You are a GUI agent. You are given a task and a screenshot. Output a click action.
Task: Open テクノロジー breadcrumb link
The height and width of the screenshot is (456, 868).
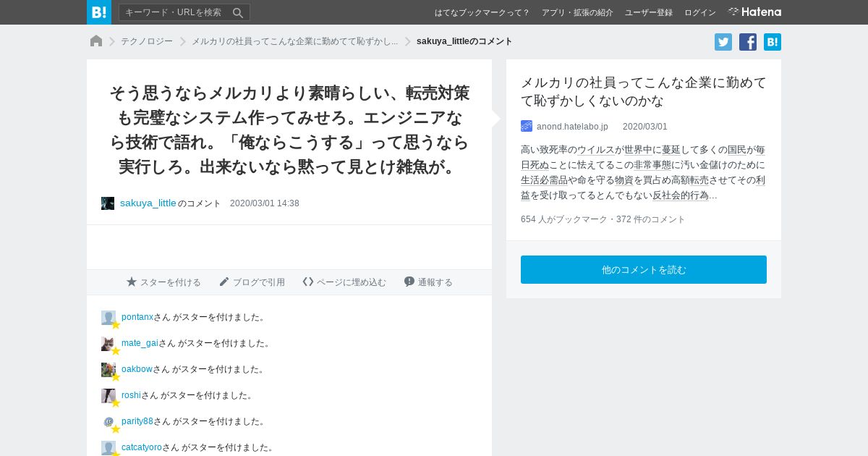(x=147, y=41)
